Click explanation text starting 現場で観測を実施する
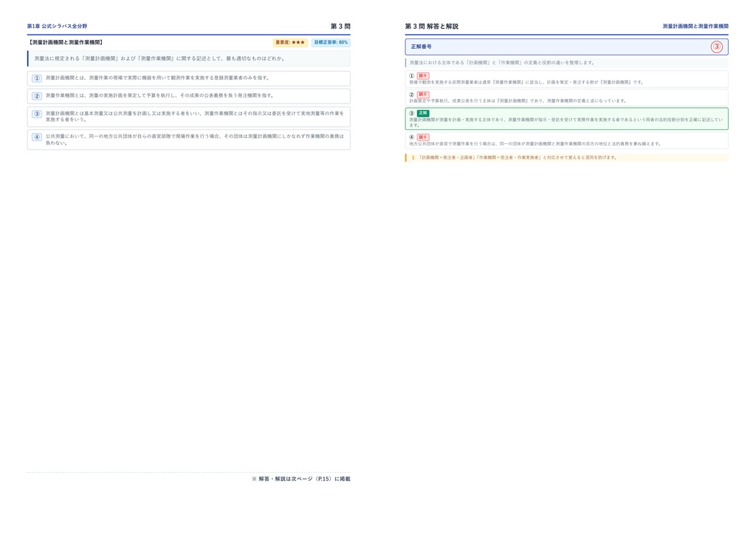 click(526, 83)
